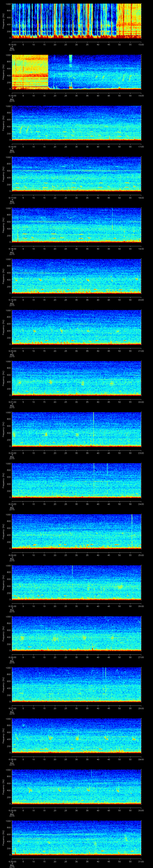Select the spectrogram panel starting at 6:14:00
The image size is (153, 868).
77,21
